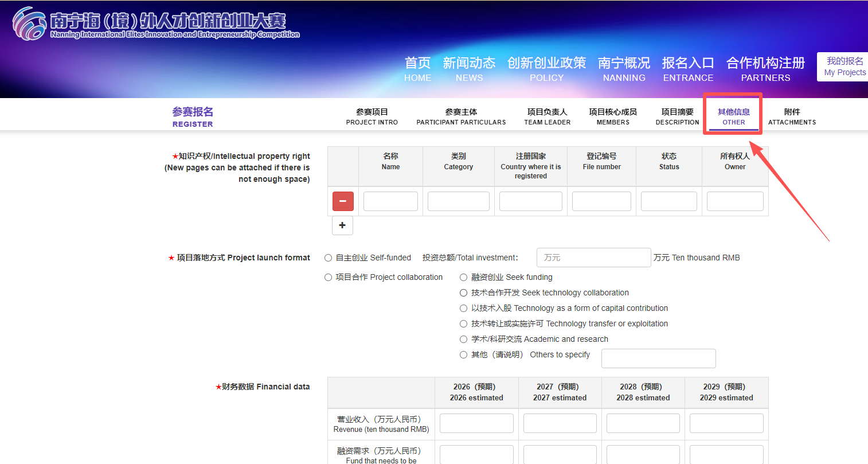Choose Technology transfer or exploitation option
This screenshot has height=464, width=868.
tap(464, 324)
